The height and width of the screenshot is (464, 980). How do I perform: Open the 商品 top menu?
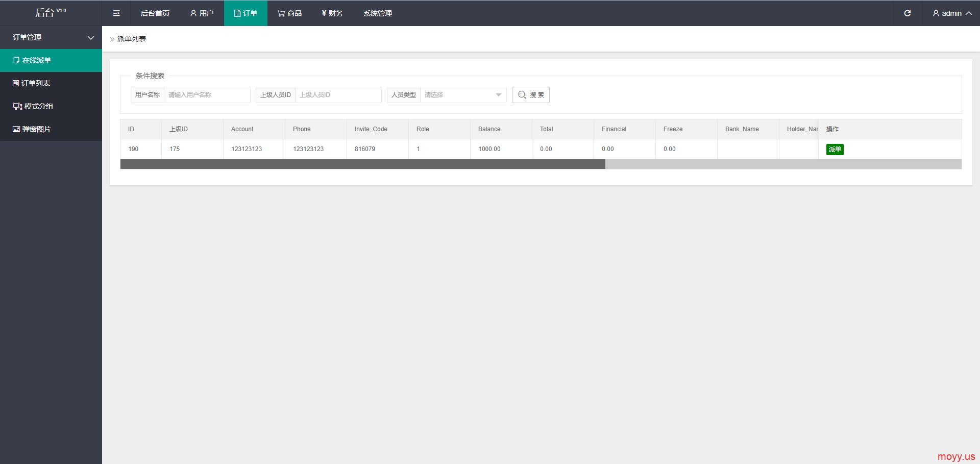click(x=289, y=13)
